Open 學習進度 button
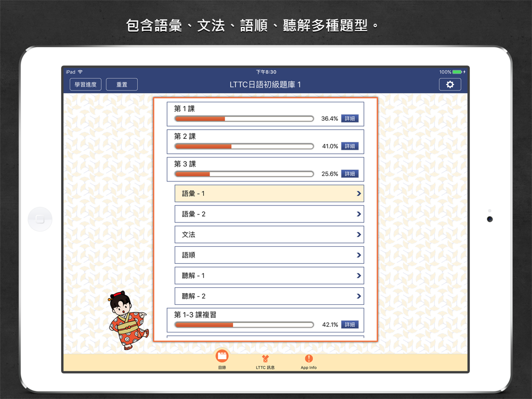The height and width of the screenshot is (399, 532). [x=86, y=85]
